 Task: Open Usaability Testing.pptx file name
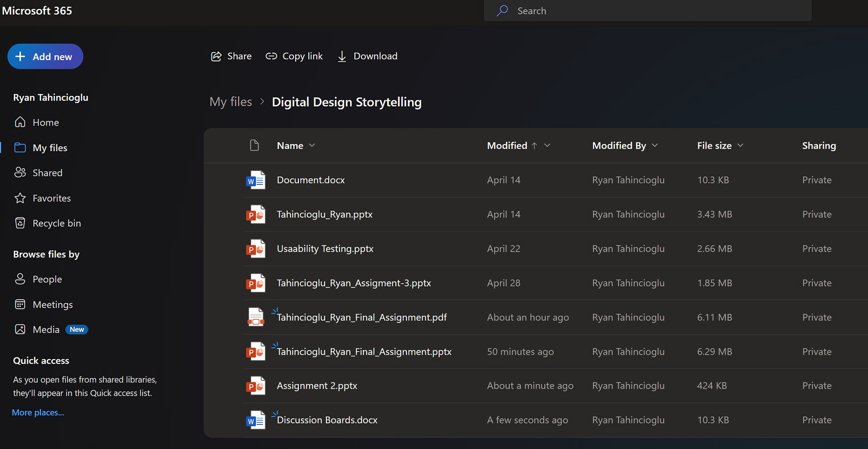325,248
